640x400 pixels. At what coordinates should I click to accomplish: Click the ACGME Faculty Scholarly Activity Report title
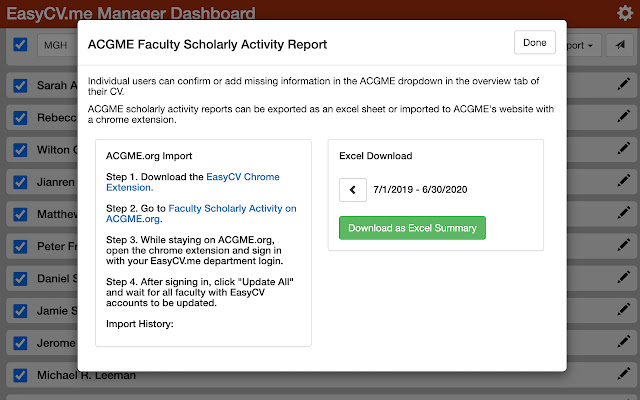(207, 44)
